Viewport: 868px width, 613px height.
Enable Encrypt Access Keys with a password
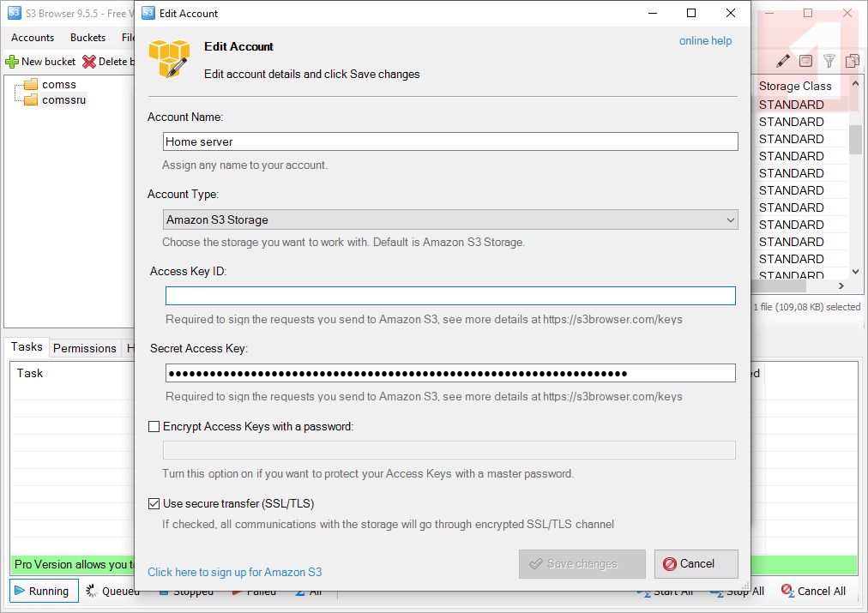154,426
